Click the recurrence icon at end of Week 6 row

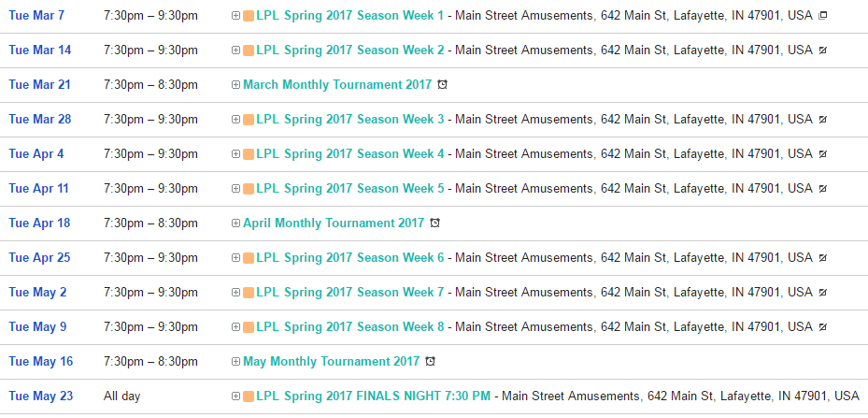(822, 258)
